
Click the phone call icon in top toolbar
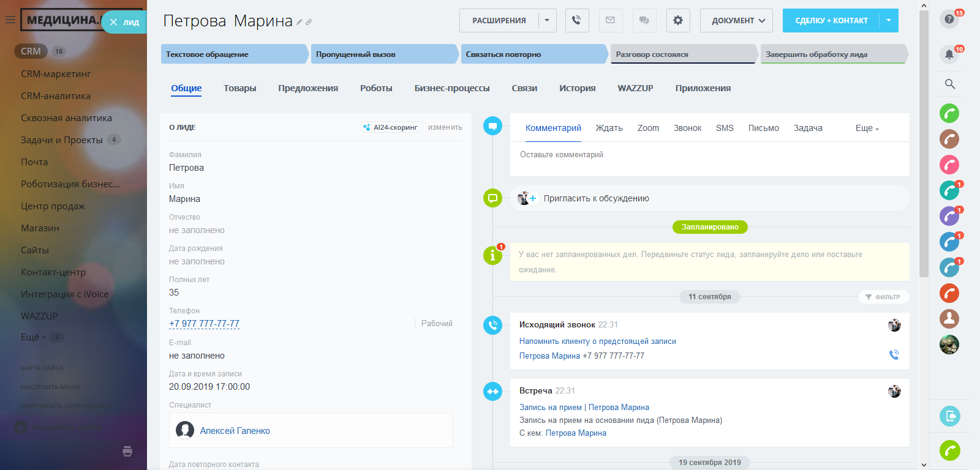[x=576, y=20]
